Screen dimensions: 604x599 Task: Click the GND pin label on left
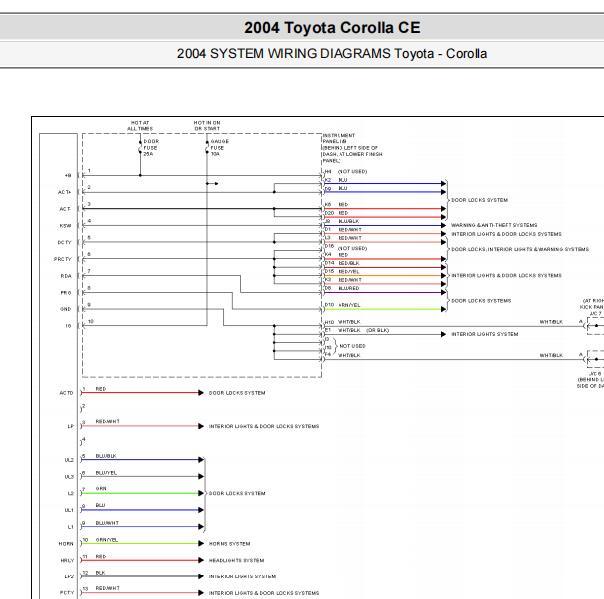pos(65,309)
